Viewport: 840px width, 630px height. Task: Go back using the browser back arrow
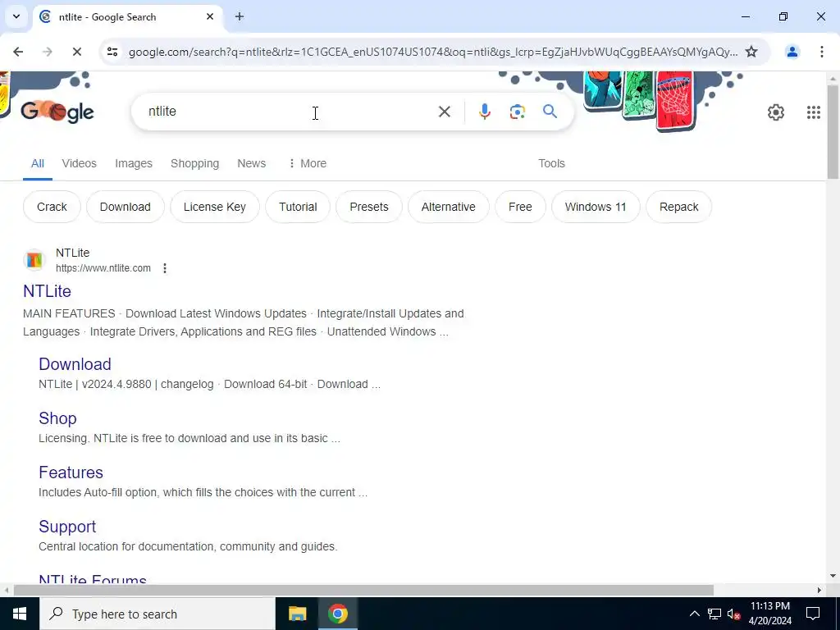click(18, 52)
